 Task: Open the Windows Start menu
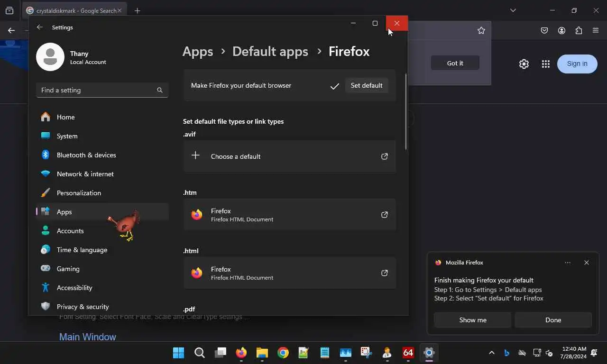(179, 353)
